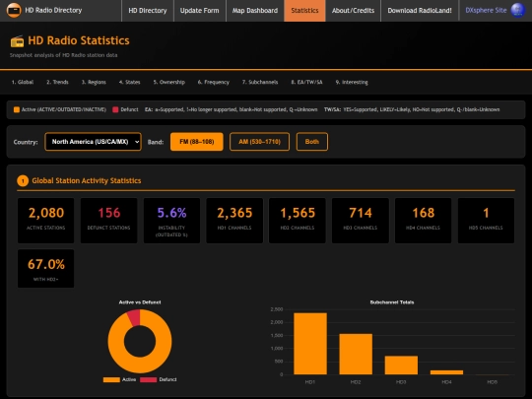532x399 pixels.
Task: Select the FM (88–108) band button
Action: tap(197, 142)
